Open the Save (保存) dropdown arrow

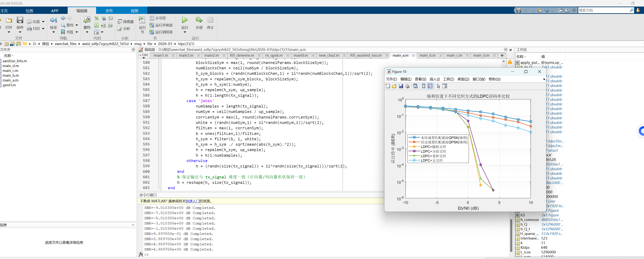(20, 32)
